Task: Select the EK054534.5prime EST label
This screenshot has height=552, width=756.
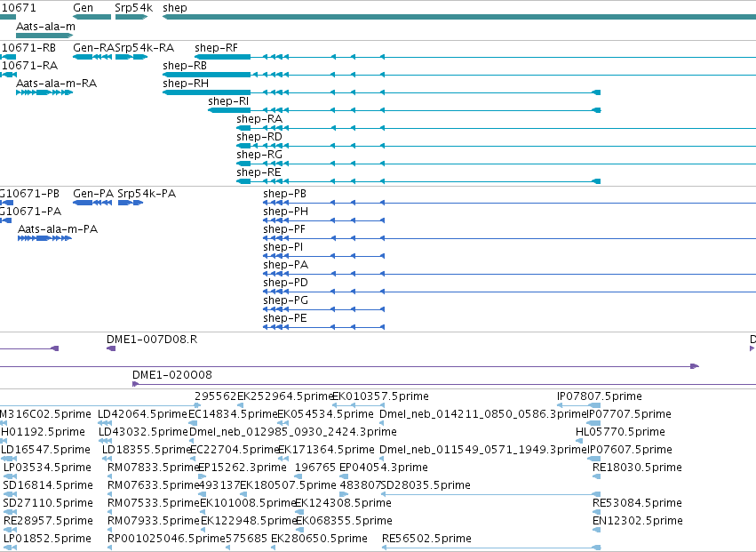Action: pos(325,414)
